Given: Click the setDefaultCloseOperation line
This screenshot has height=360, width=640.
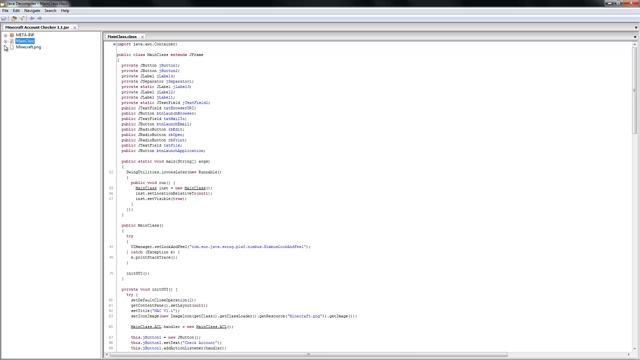Looking at the screenshot, I should click(x=163, y=300).
